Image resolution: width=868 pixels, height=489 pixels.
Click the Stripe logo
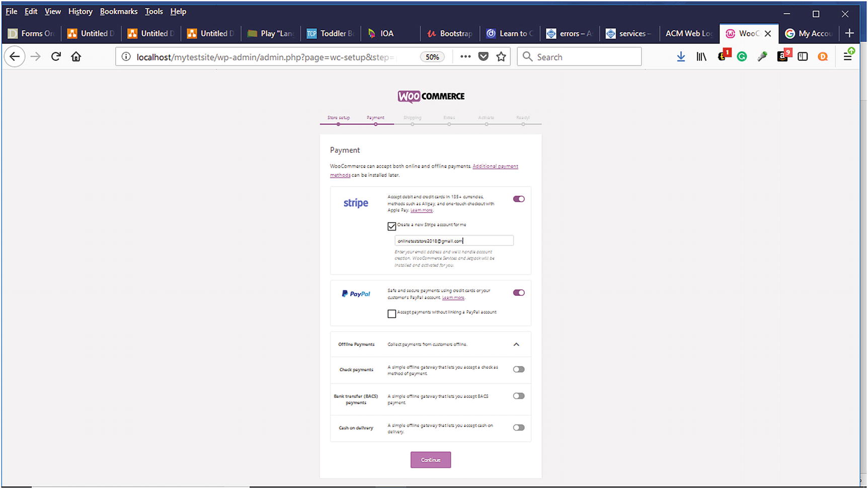pyautogui.click(x=356, y=203)
